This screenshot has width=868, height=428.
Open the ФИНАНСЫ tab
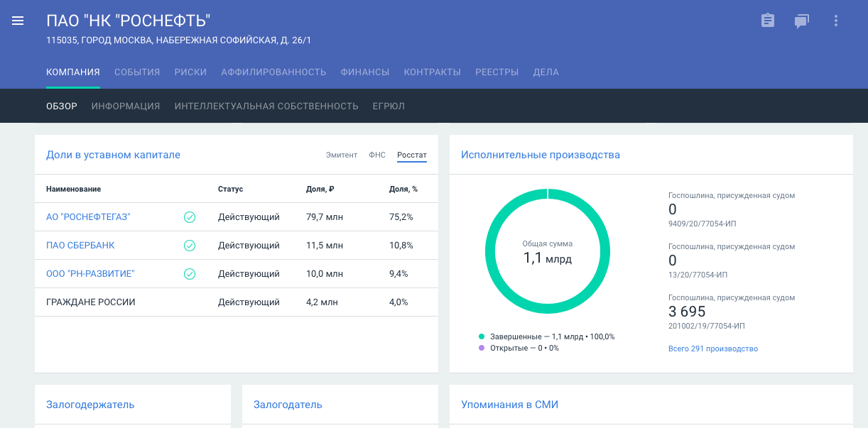[x=365, y=72]
